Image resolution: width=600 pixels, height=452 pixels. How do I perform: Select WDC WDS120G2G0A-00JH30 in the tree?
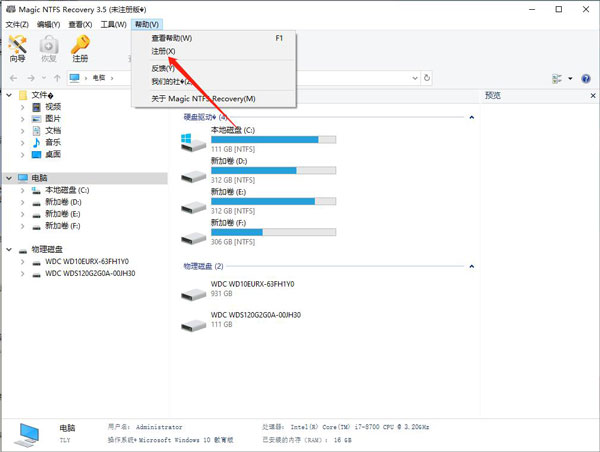tap(90, 273)
